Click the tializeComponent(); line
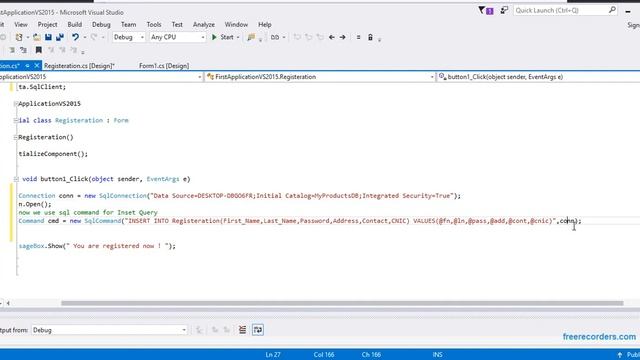Screen dimensions: 640x360 coord(53,154)
